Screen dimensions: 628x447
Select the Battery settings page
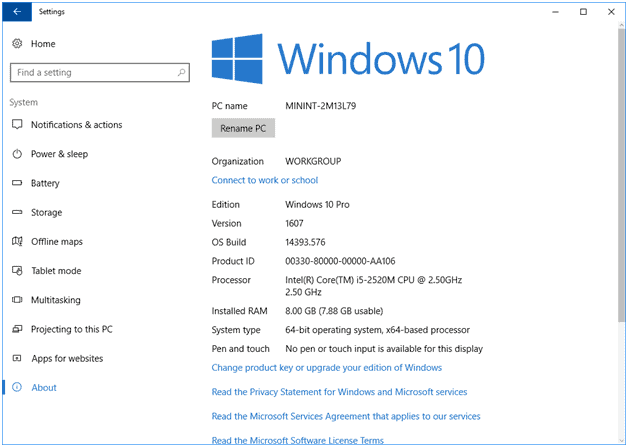pyautogui.click(x=45, y=183)
